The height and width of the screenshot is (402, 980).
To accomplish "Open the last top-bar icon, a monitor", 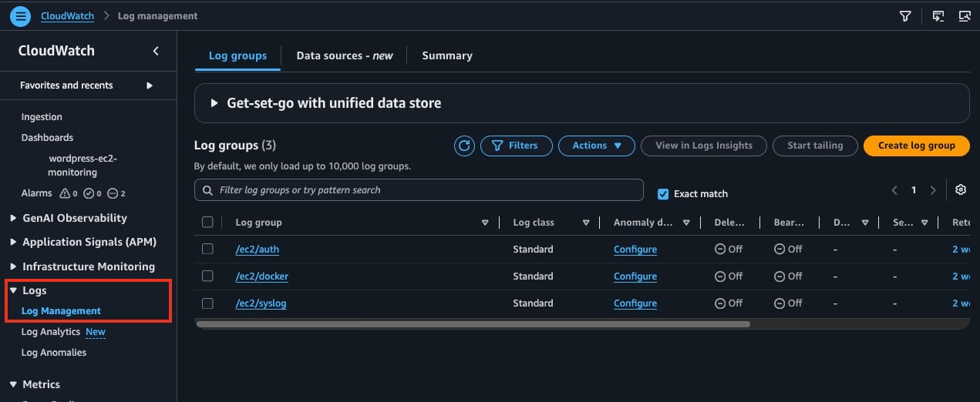I will tap(964, 16).
